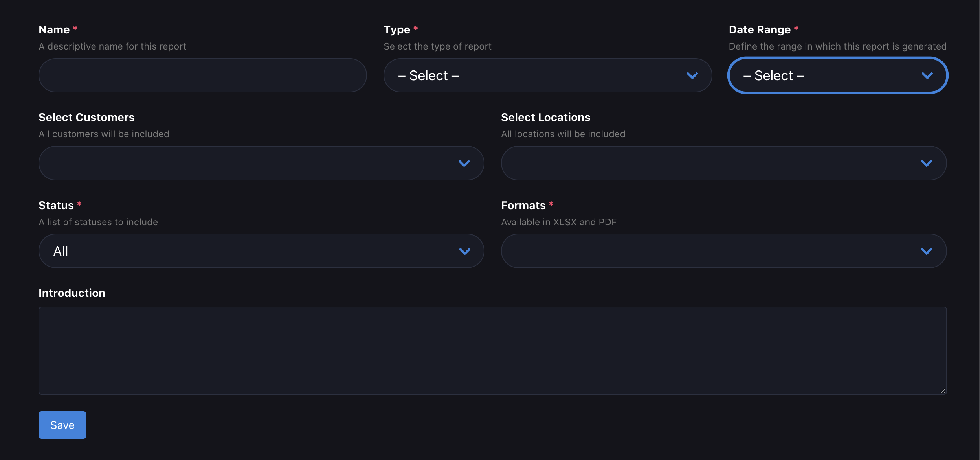Click the Formats label text
Viewport: 980px width, 460px height.
pos(523,205)
